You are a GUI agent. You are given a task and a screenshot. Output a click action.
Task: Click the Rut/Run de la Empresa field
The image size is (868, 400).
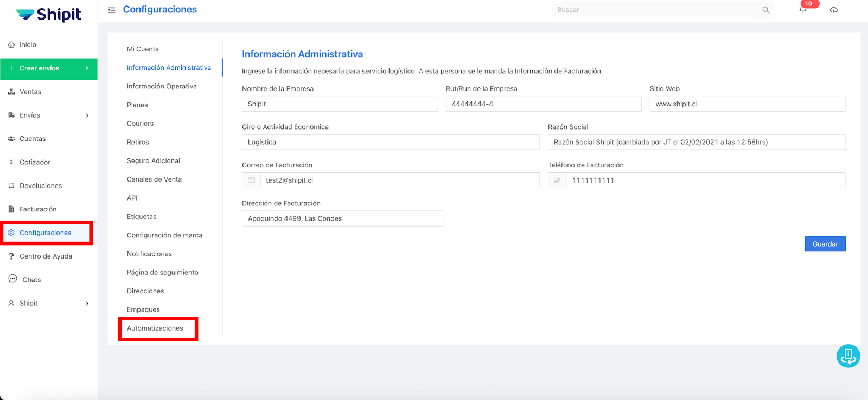(x=543, y=104)
